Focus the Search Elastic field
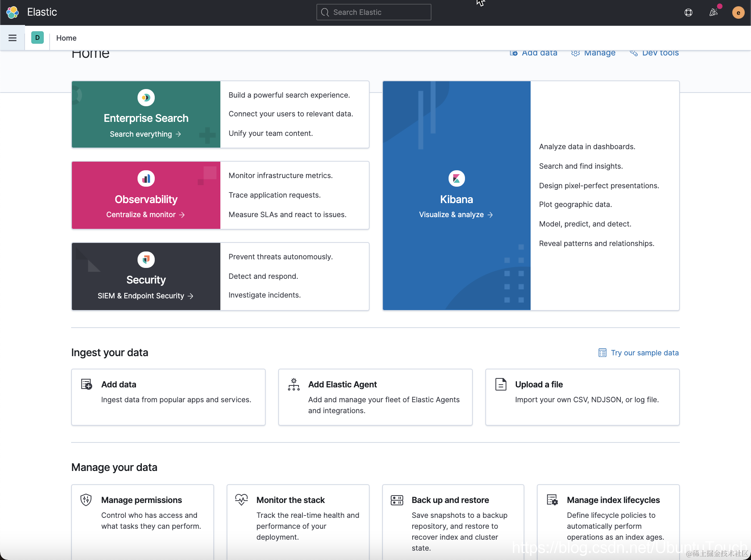 [x=374, y=12]
